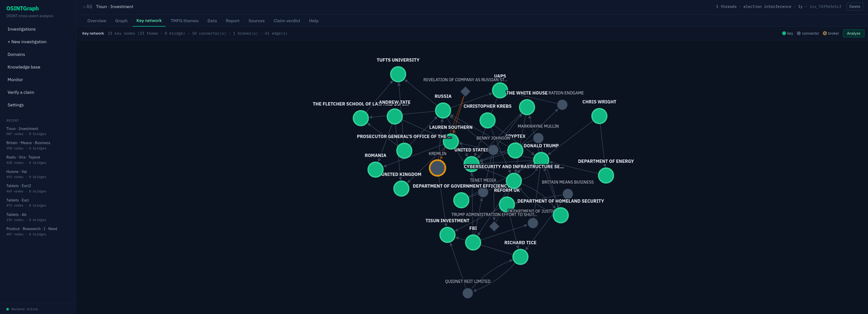Click the Kremlin broker node
The height and width of the screenshot is (314, 868).
[438, 168]
